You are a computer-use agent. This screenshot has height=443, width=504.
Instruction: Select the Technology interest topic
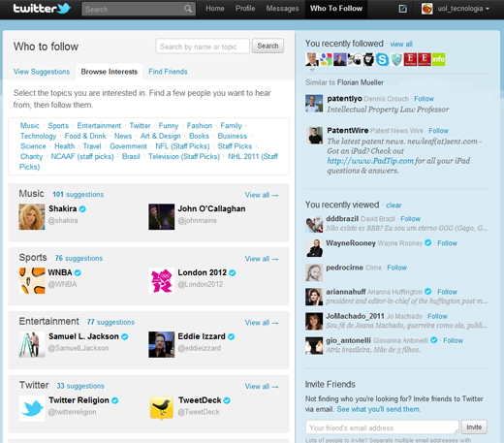38,136
